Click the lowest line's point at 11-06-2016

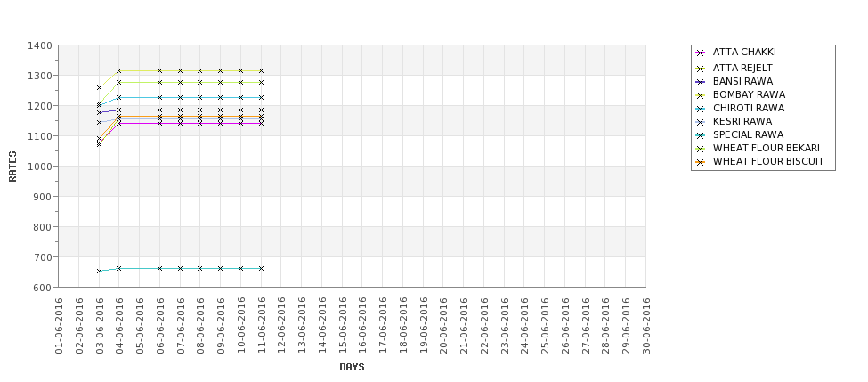pos(261,269)
